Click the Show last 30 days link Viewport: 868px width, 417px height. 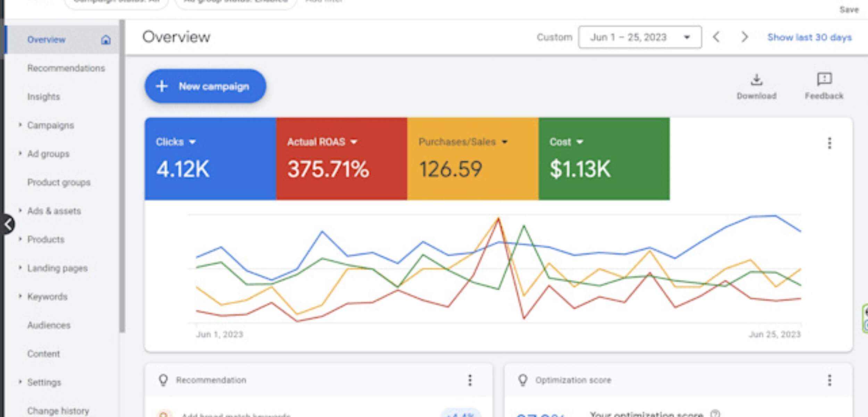pos(809,37)
